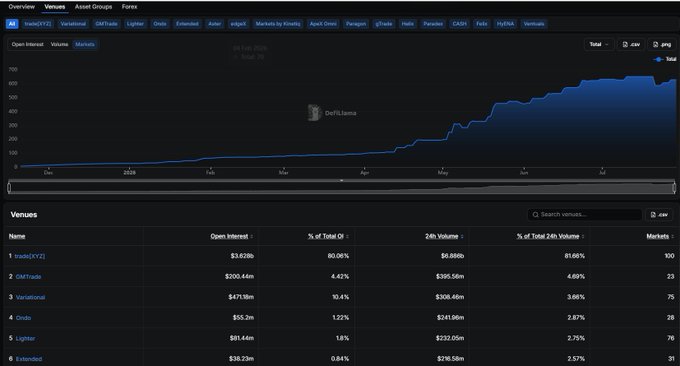The height and width of the screenshot is (366, 680).
Task: Enable the Lighter filter chip
Action: point(135,24)
